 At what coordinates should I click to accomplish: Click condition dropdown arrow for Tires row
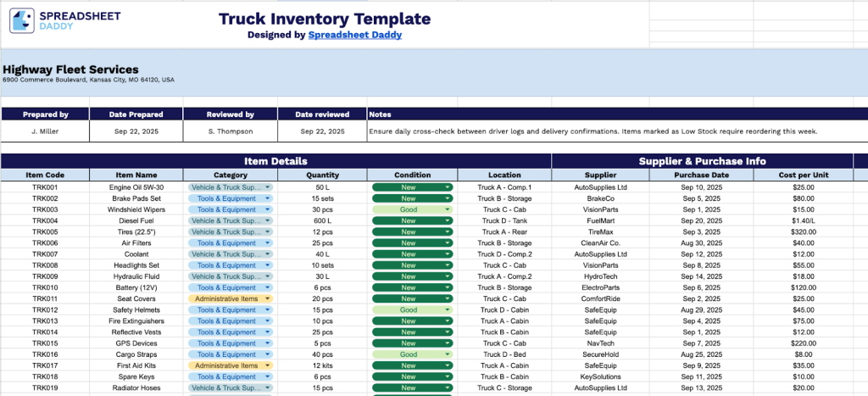coord(448,231)
